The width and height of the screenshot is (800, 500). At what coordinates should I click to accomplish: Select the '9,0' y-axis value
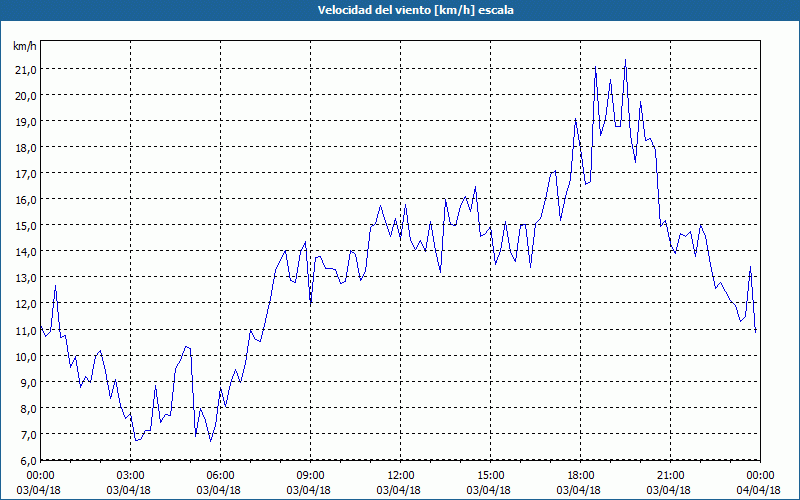point(28,382)
